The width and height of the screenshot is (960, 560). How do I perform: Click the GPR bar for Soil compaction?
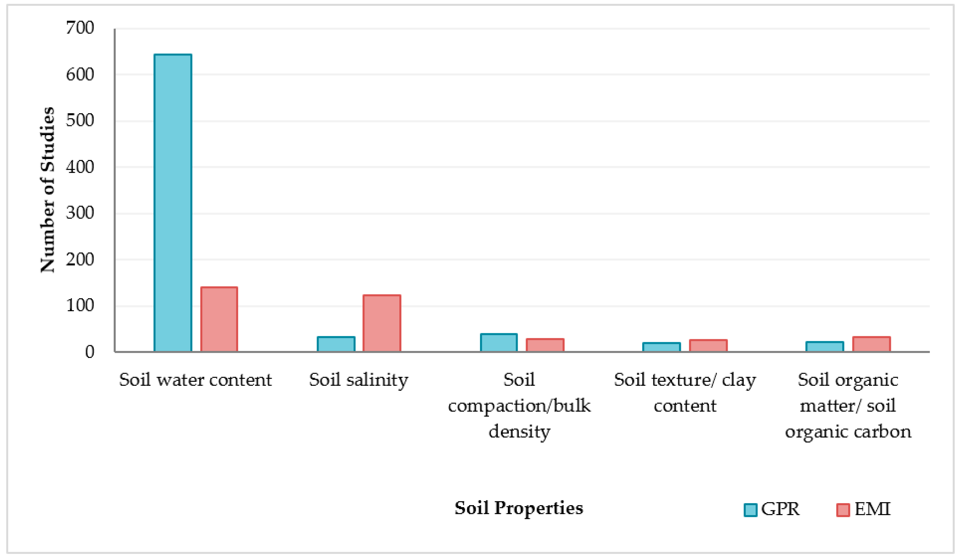[499, 342]
